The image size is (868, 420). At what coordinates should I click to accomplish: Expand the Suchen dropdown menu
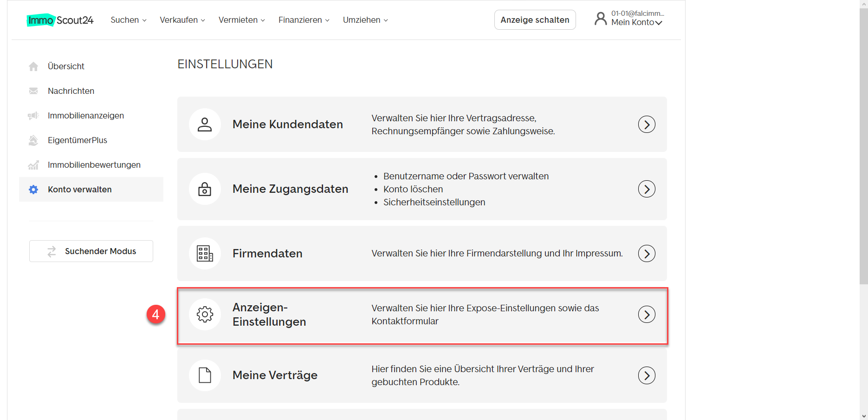click(129, 20)
